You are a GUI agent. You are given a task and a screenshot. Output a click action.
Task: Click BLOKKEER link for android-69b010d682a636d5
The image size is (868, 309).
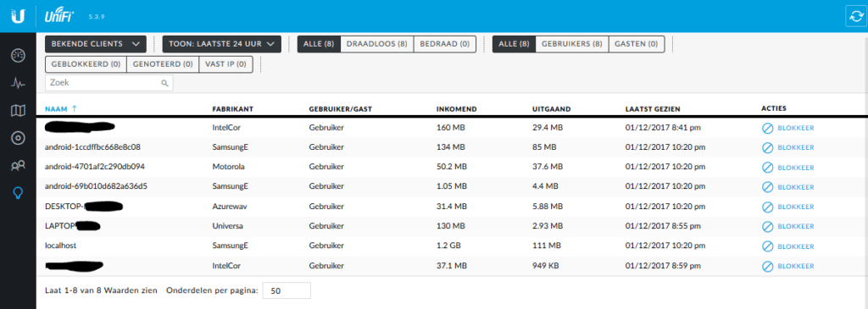point(795,187)
